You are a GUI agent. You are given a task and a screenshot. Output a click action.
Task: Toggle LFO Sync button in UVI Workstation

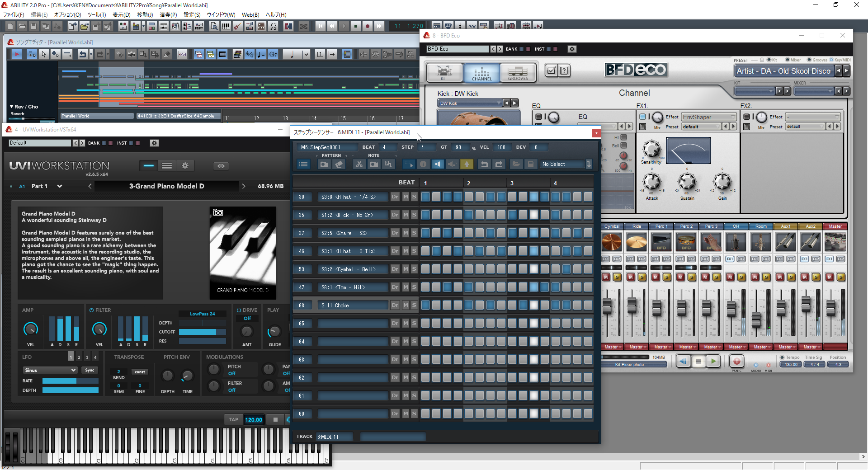click(90, 370)
